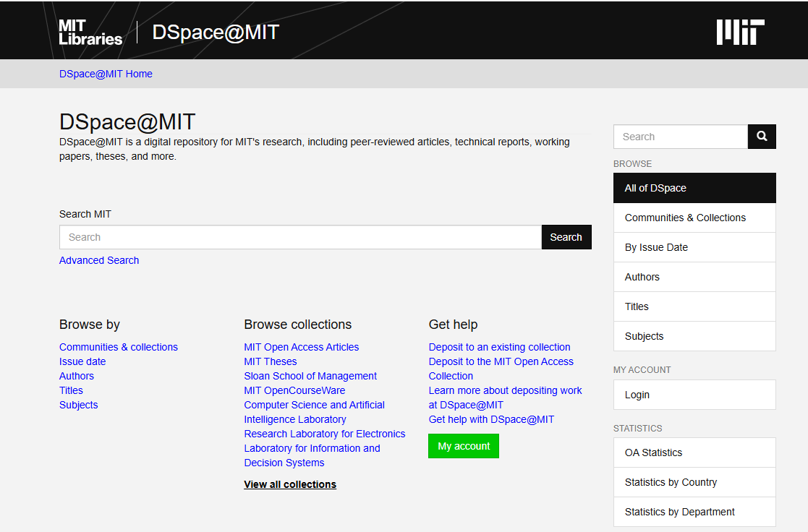The image size is (808, 532).
Task: Click View all collections
Action: (x=290, y=484)
